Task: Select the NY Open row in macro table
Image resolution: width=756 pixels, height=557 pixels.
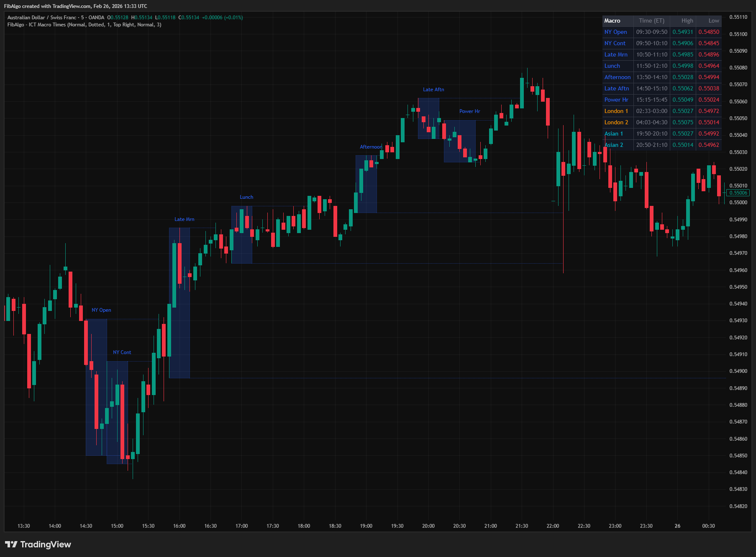Action: 615,32
